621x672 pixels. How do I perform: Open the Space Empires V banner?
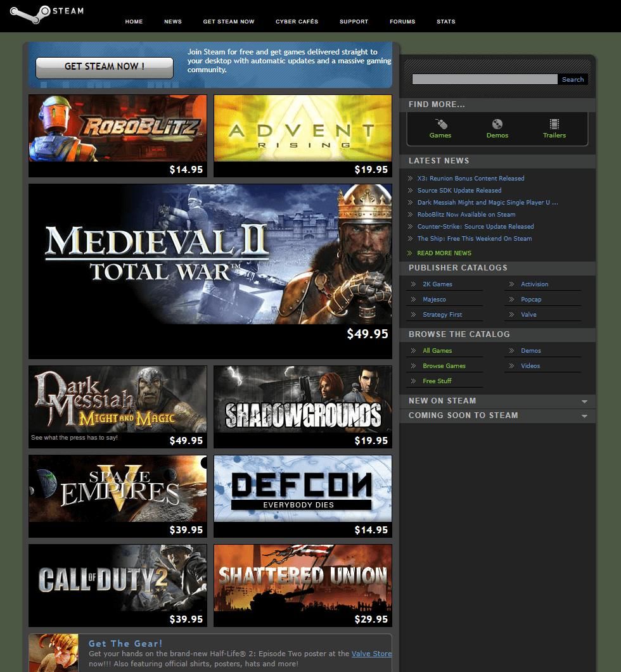117,497
